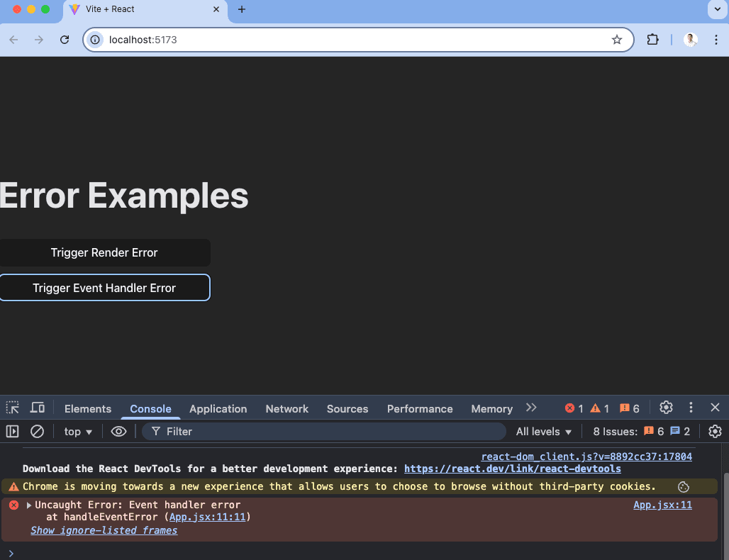
Task: Switch to the Elements tab
Action: (88, 409)
